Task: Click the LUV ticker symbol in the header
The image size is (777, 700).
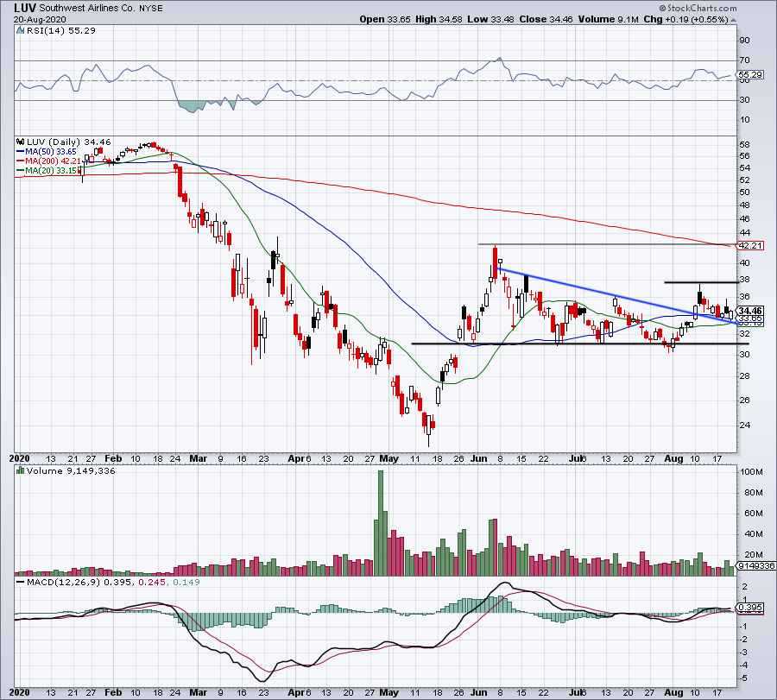Action: click(x=25, y=8)
